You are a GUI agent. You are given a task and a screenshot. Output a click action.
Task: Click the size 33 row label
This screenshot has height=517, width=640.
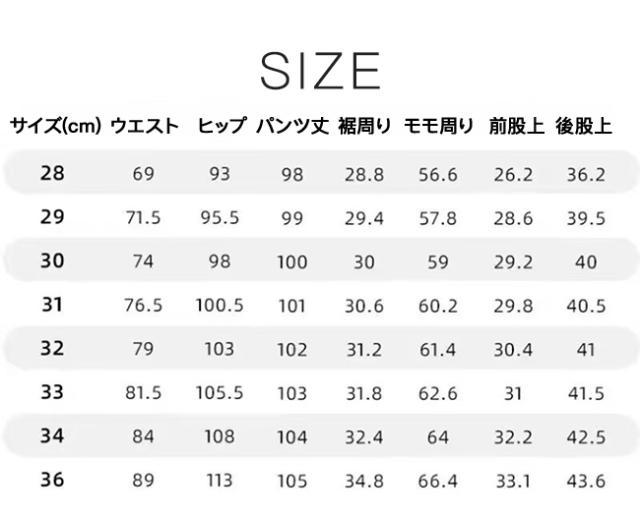point(52,393)
